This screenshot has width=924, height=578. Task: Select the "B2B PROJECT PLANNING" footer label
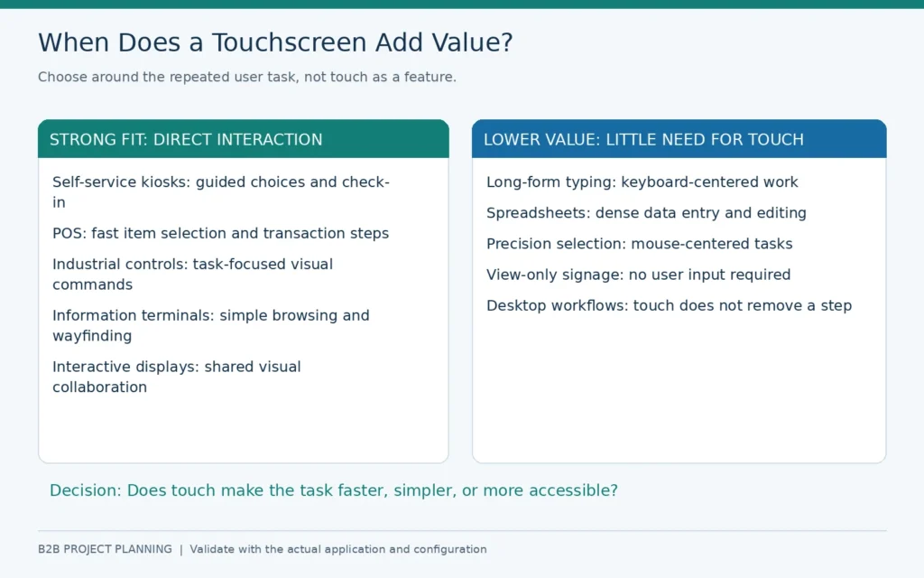105,549
